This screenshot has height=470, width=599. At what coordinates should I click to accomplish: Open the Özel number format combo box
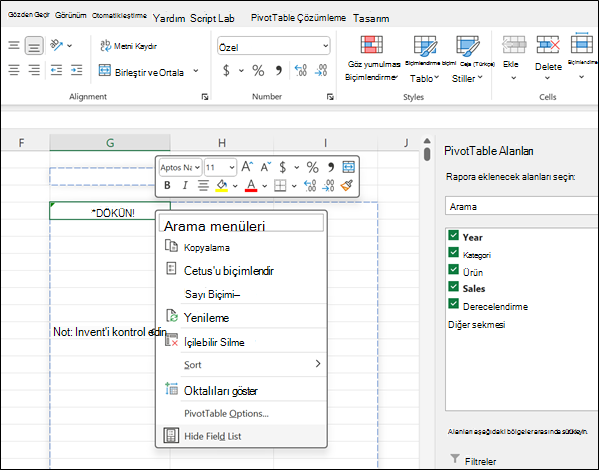274,47
